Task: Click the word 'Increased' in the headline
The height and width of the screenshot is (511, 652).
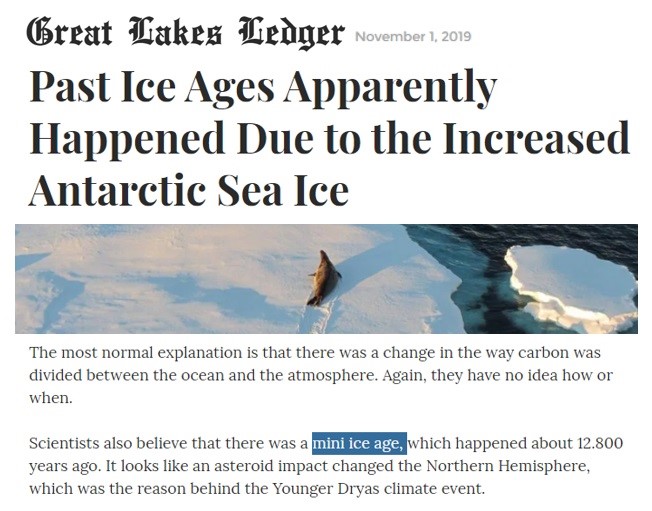Action: 536,138
